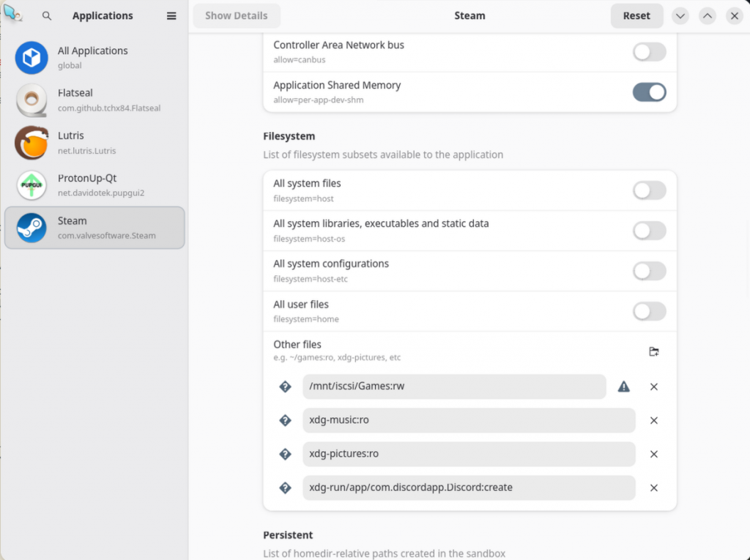Delete the Discord xdg-run path entry

pos(653,488)
